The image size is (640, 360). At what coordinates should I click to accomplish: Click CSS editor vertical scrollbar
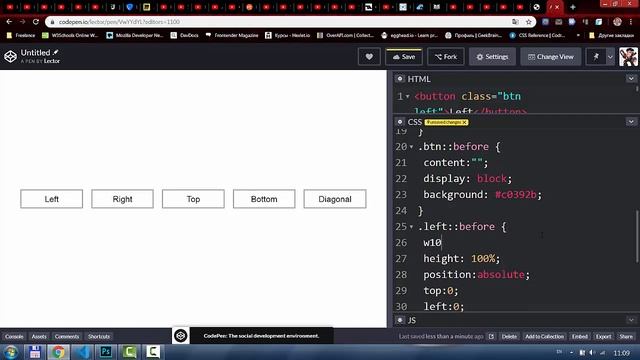tap(637, 237)
